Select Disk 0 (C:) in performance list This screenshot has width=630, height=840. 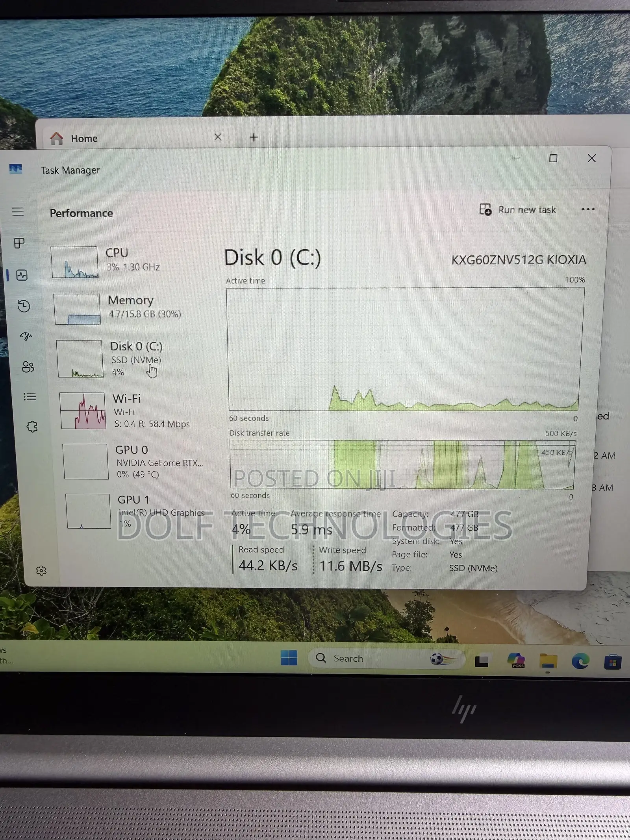134,358
